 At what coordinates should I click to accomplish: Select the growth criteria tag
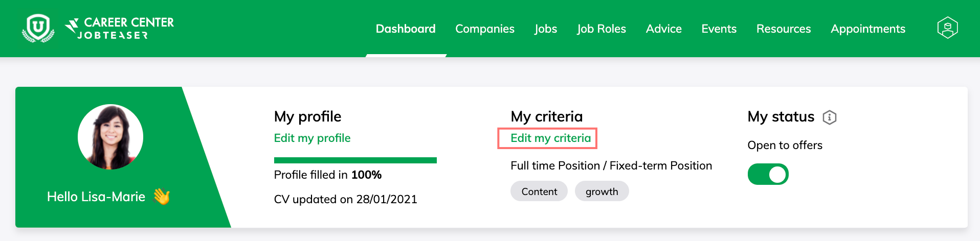tap(602, 191)
